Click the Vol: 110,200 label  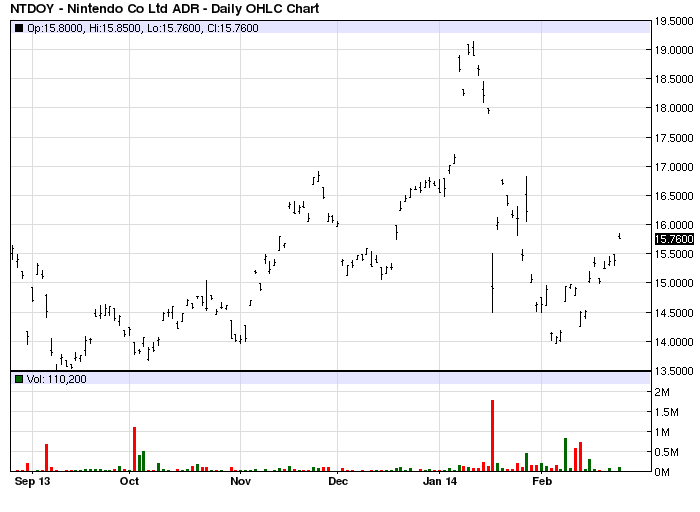(57, 379)
